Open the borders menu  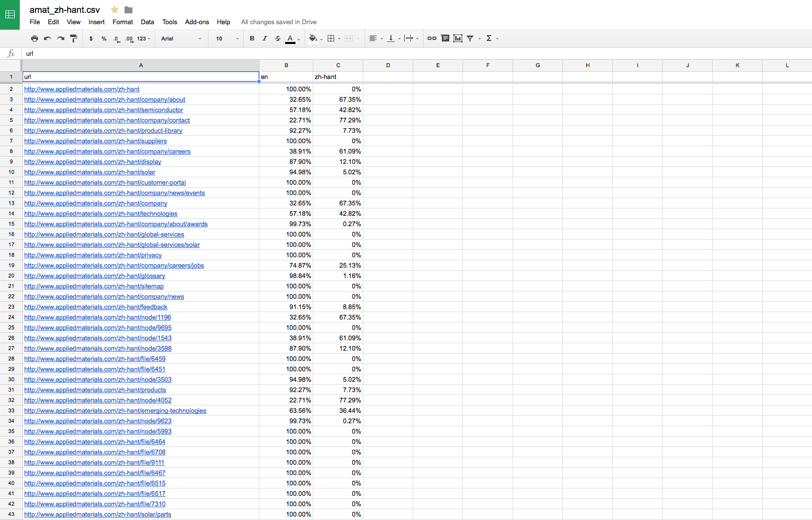point(334,39)
